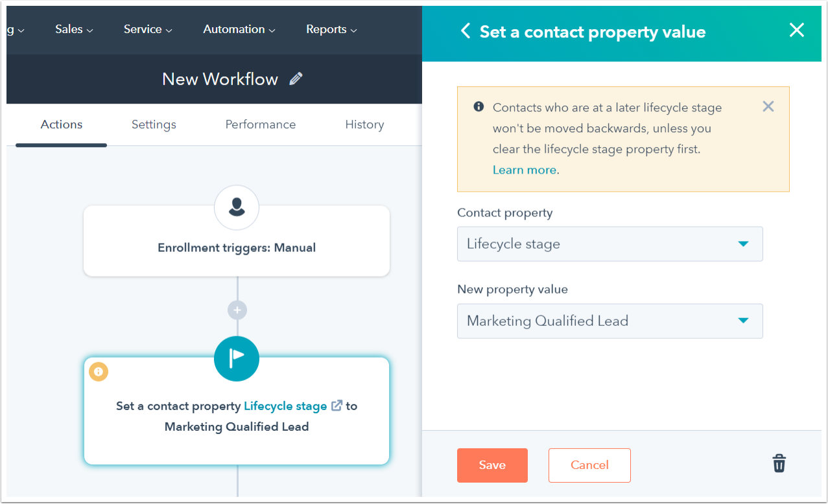Expand the Automation menu
Image resolution: width=828 pixels, height=504 pixels.
[239, 29]
